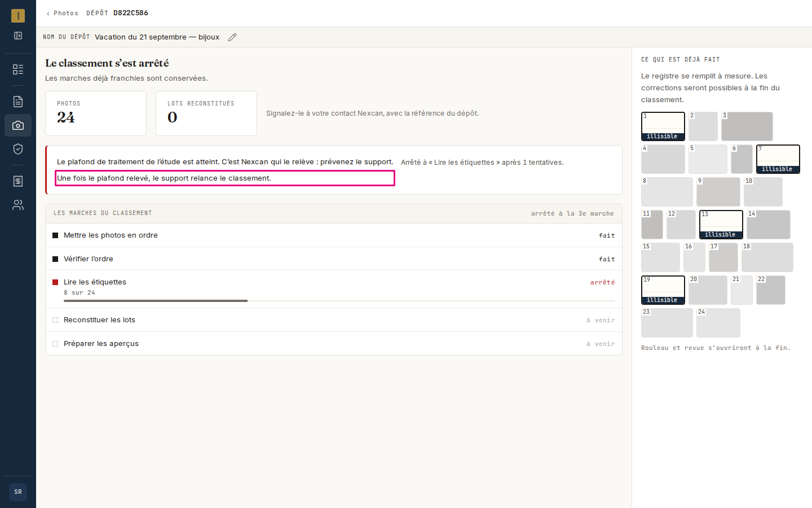Screen dimensions: 812x508
Task: Edit the deposit name with the pencil icon
Action: click(x=232, y=37)
